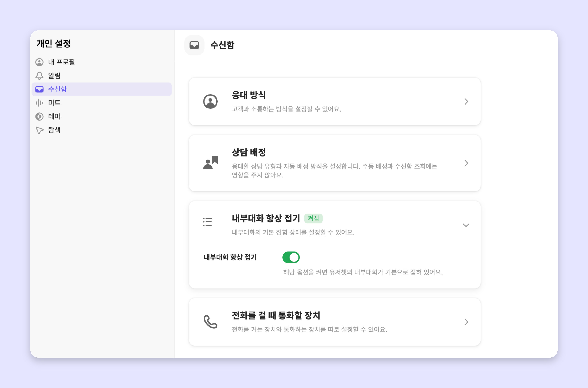Open 상담 배정 via its right chevron
This screenshot has height=388, width=588.
466,163
